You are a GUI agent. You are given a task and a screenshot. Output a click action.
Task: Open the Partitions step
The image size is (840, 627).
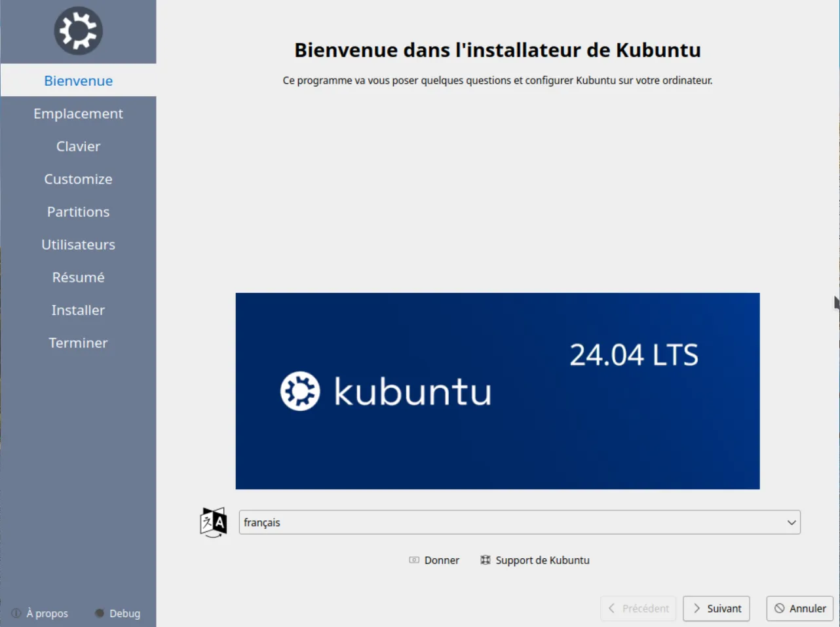click(78, 212)
